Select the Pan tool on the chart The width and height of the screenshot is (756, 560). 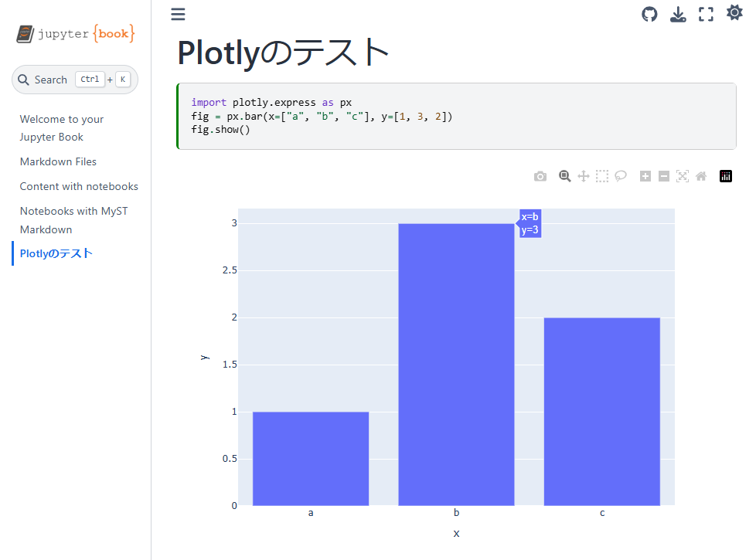(583, 175)
